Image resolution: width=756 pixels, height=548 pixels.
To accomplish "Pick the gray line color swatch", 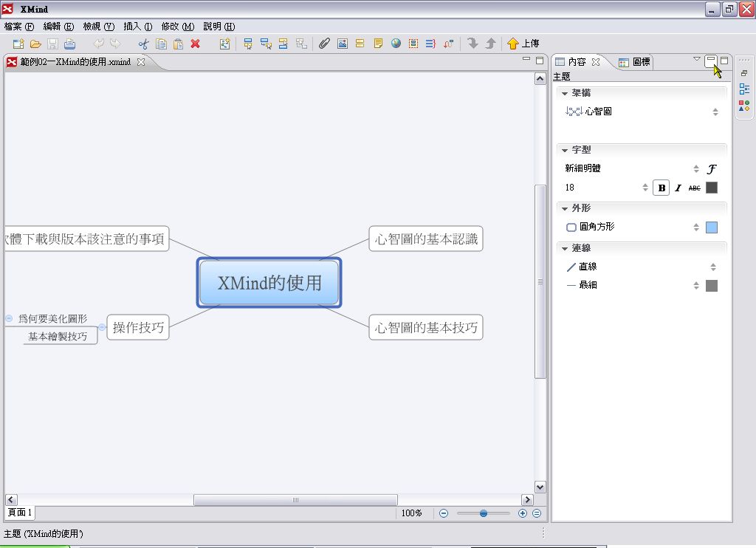I will (x=711, y=286).
